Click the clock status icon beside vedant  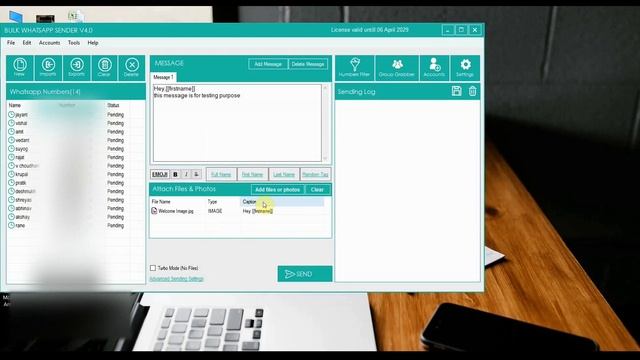point(11,140)
